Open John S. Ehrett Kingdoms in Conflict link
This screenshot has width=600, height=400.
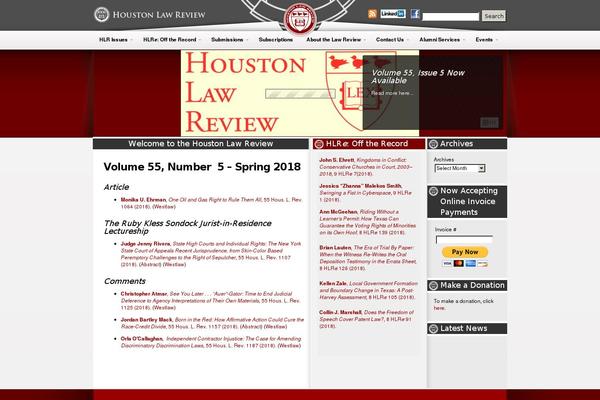pyautogui.click(x=365, y=167)
